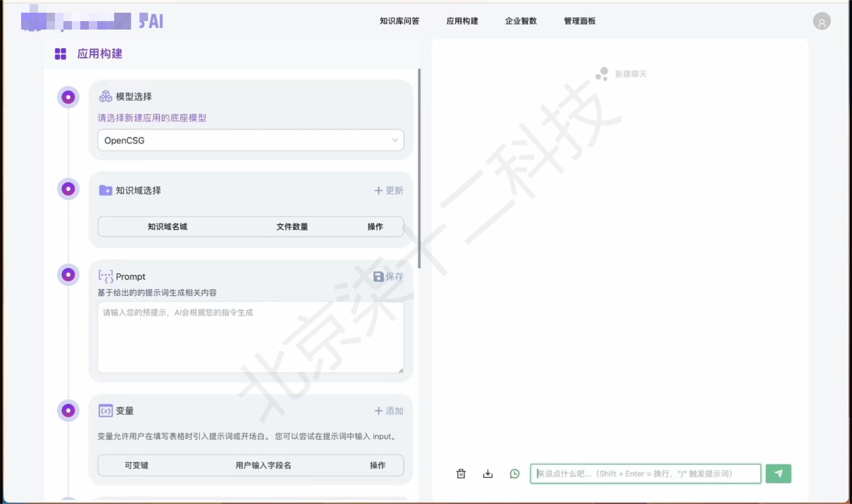Click the Prompt brackets icon

105,276
